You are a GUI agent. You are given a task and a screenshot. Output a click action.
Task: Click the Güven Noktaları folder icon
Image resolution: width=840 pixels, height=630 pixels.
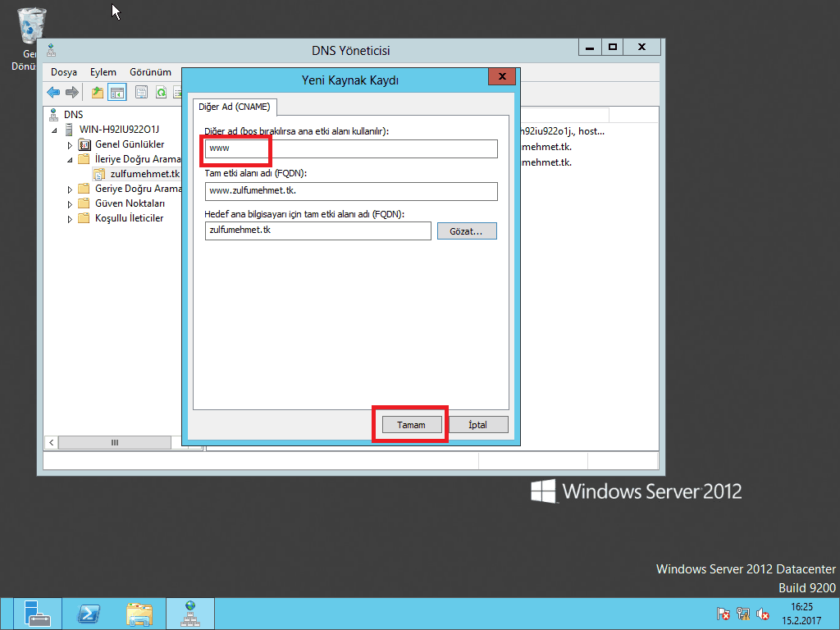84,203
